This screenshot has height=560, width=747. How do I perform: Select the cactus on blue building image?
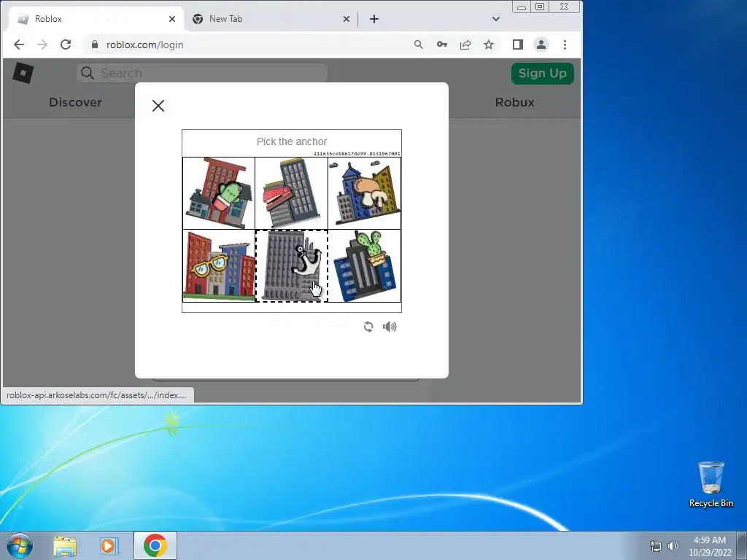click(x=365, y=265)
